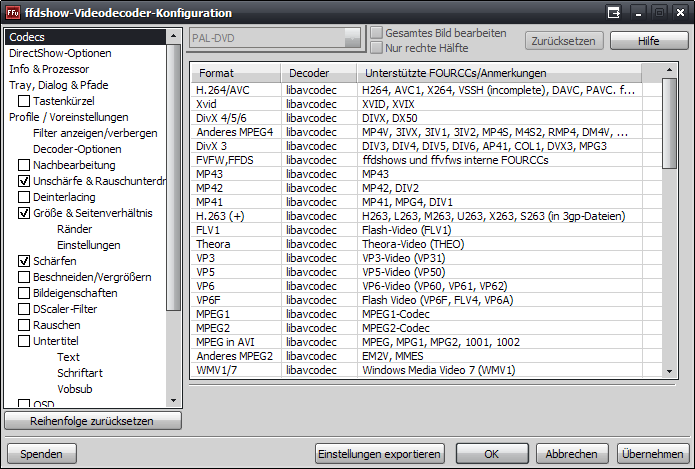The image size is (695, 469).
Task: Click the ffdshow logo in the title bar
Action: (13, 12)
